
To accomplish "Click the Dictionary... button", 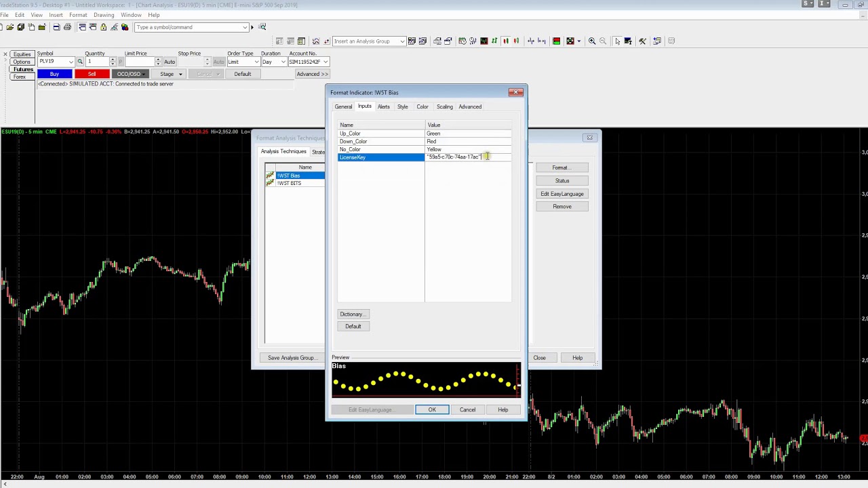I will [x=353, y=314].
